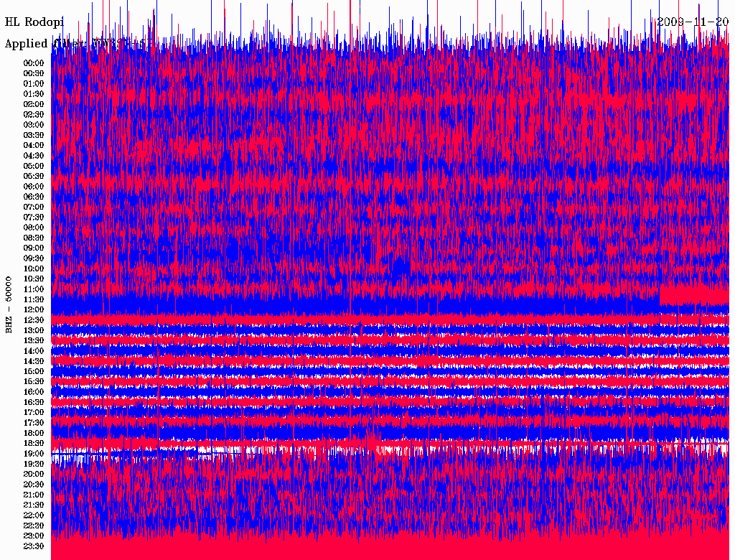Select the 04:30 time label
735x560 pixels.
34,155
